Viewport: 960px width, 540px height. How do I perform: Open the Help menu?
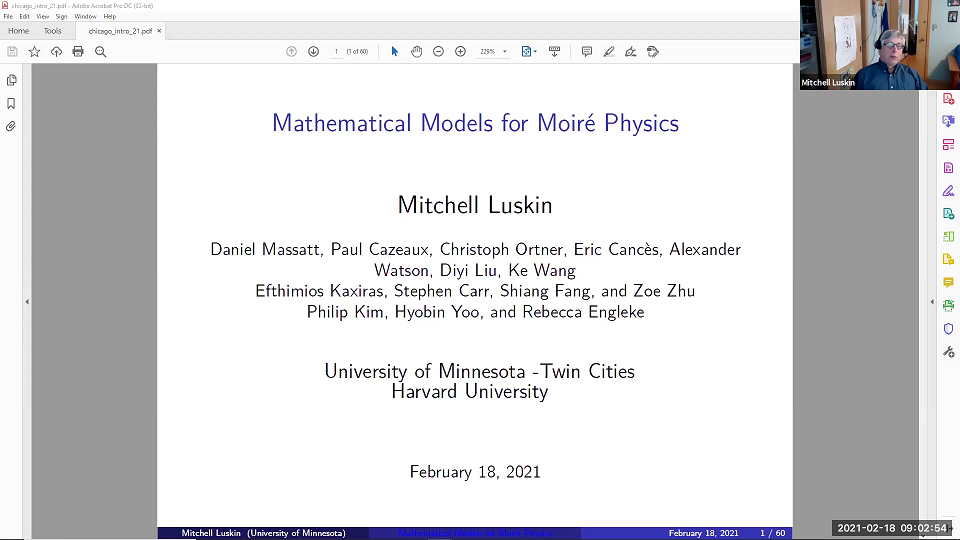[110, 17]
